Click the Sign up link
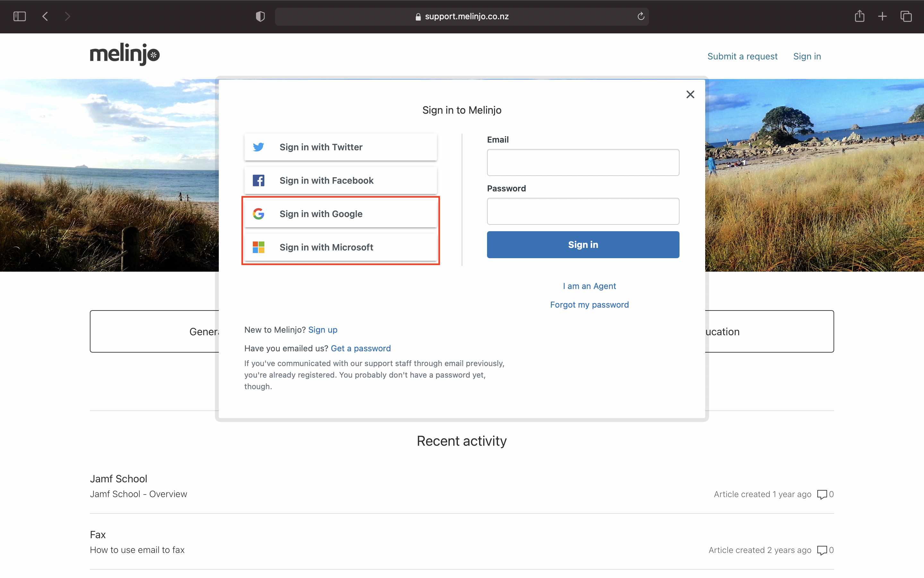The image size is (924, 578). coord(323,330)
